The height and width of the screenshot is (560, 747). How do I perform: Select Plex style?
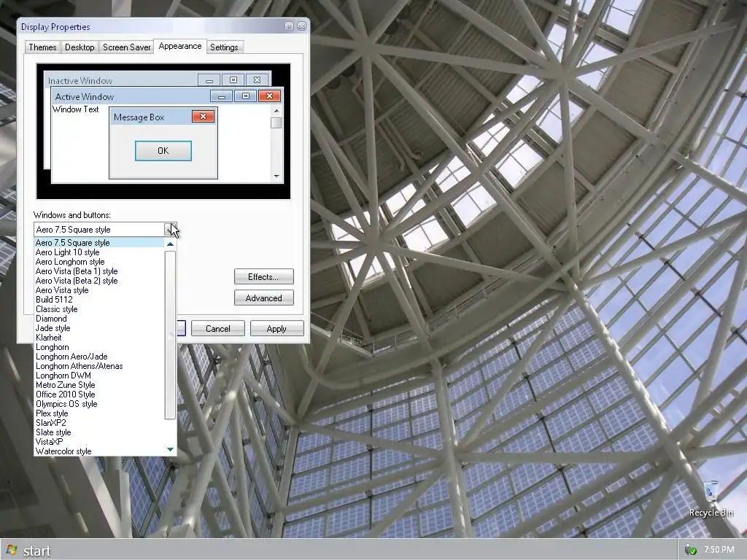(99, 413)
